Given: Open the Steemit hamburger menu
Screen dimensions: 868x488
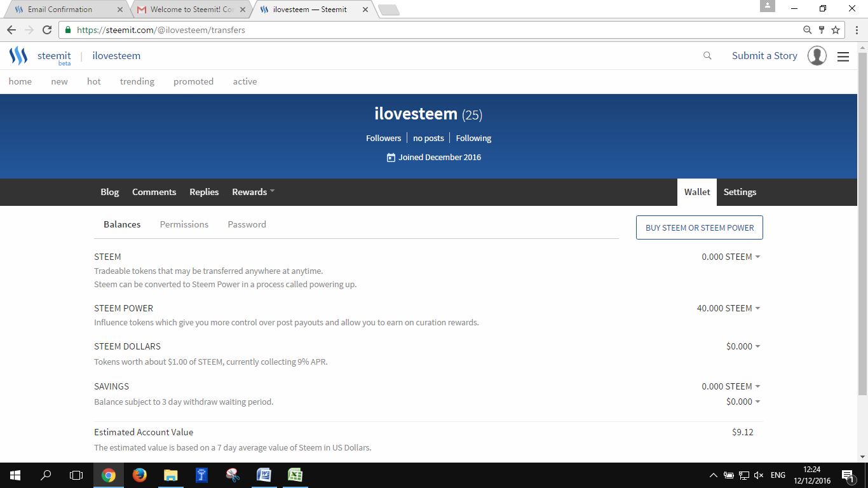Looking at the screenshot, I should [843, 57].
